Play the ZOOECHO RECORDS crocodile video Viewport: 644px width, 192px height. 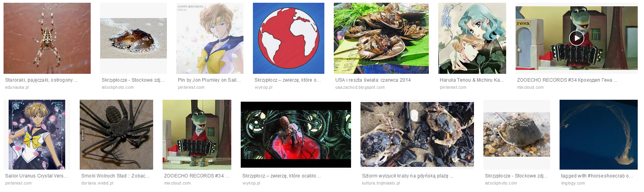pyautogui.click(x=576, y=38)
